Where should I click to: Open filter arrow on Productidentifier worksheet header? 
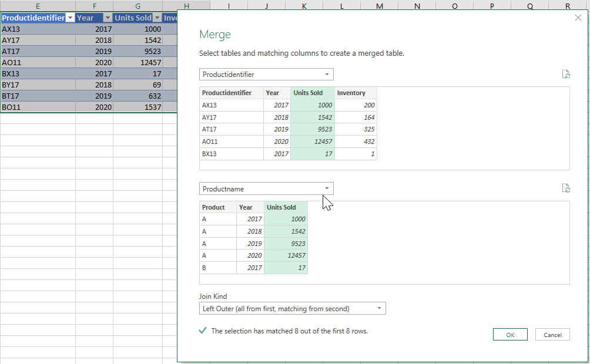[x=71, y=18]
